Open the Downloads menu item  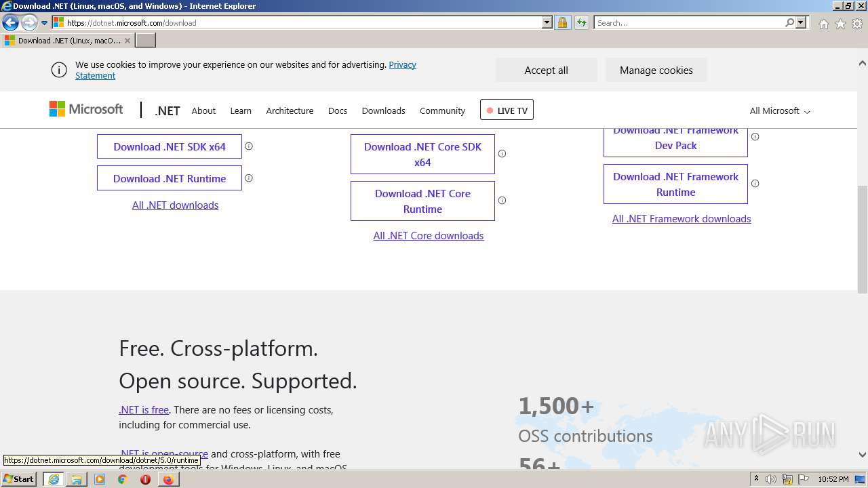tap(383, 110)
